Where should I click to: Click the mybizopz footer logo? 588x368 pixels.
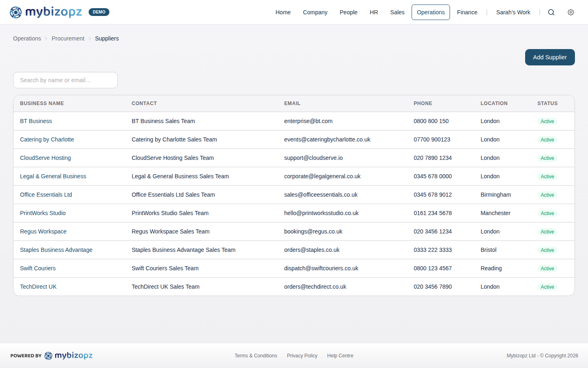coord(69,356)
